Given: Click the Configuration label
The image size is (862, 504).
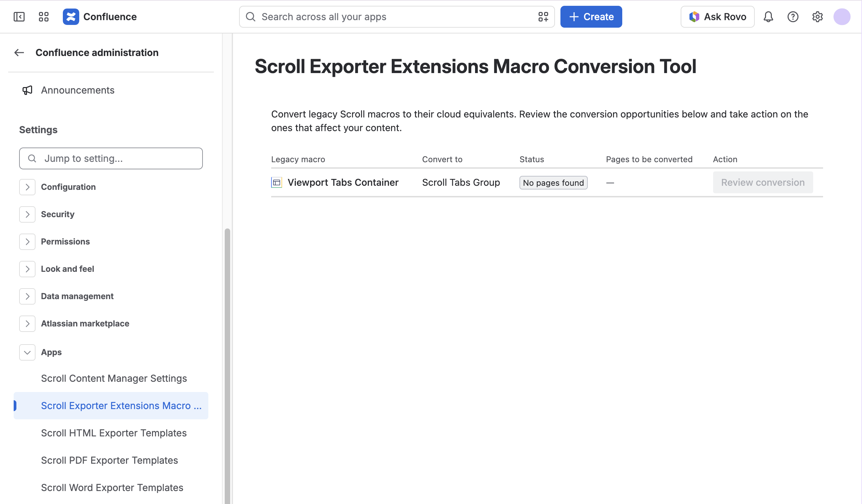Looking at the screenshot, I should point(68,187).
